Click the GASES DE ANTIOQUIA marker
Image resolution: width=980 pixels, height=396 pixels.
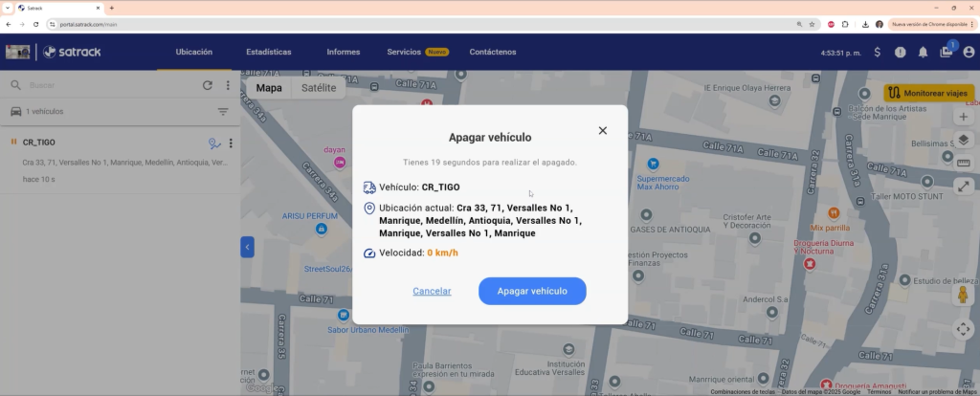pyautogui.click(x=646, y=215)
